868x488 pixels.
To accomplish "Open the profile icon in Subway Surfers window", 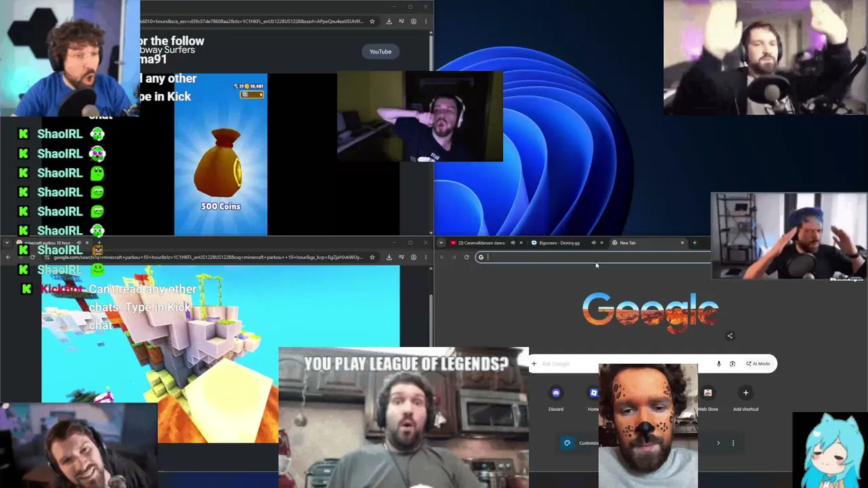I will pyautogui.click(x=413, y=22).
